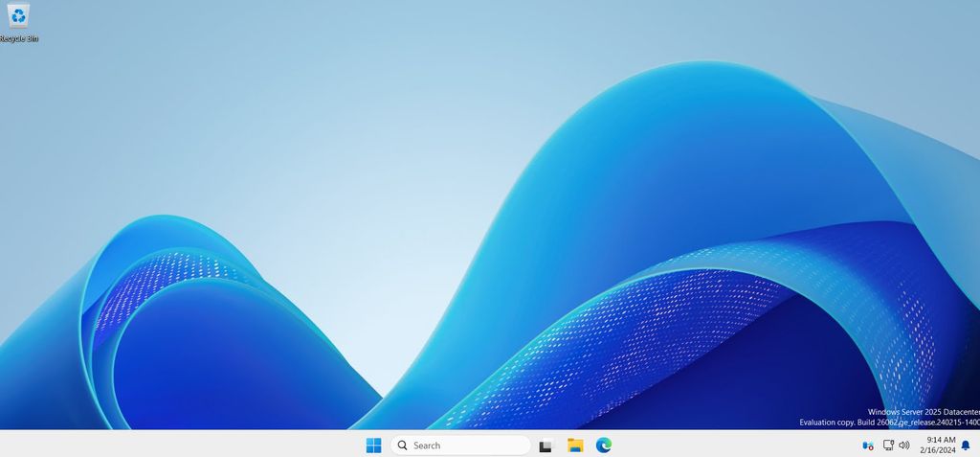The height and width of the screenshot is (457, 980).
Task: Click taskbar far right edge to show desktop
Action: tap(977, 446)
